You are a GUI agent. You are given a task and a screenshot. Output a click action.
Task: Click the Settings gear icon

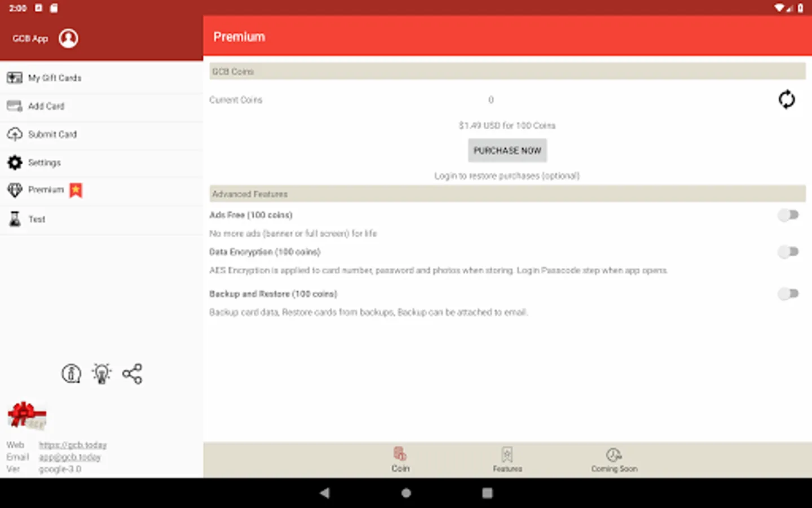pyautogui.click(x=15, y=163)
